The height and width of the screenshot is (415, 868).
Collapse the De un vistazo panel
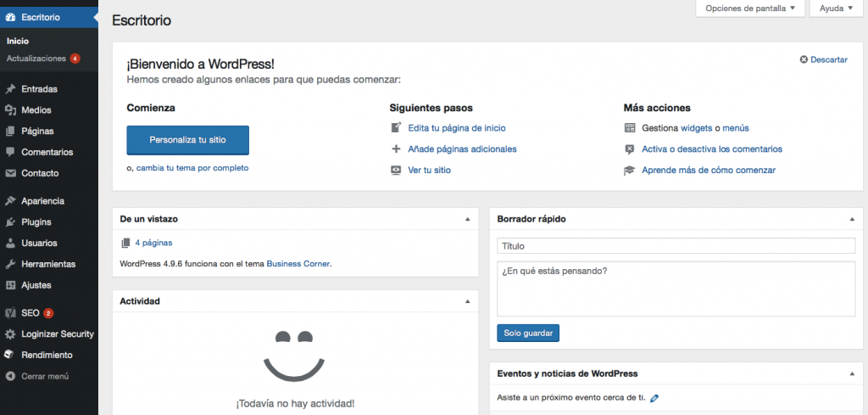(467, 219)
